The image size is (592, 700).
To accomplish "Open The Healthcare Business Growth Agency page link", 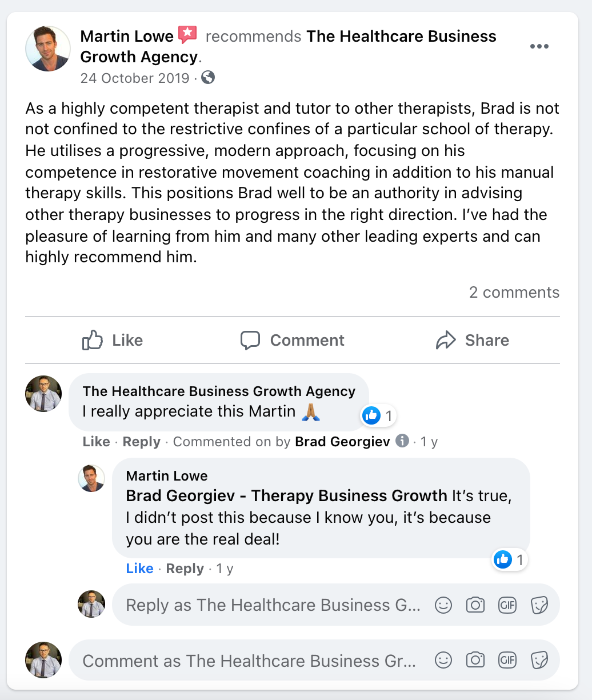I will pos(401,37).
